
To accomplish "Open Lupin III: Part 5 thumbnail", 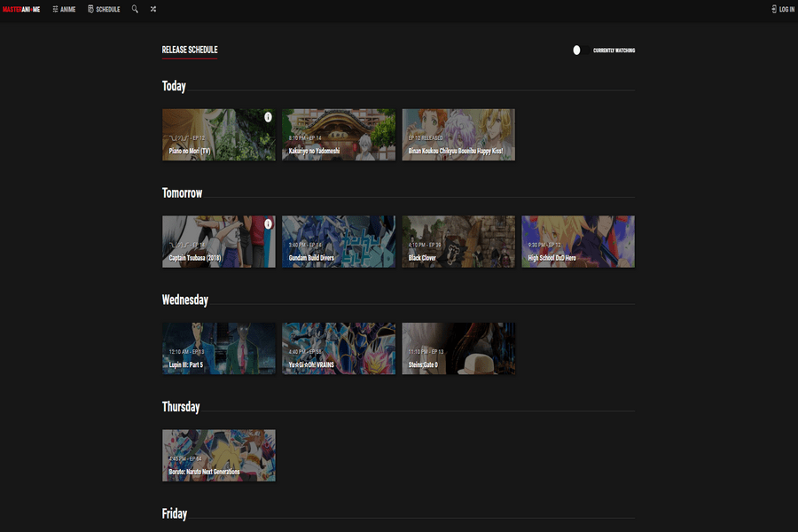I will [x=219, y=348].
